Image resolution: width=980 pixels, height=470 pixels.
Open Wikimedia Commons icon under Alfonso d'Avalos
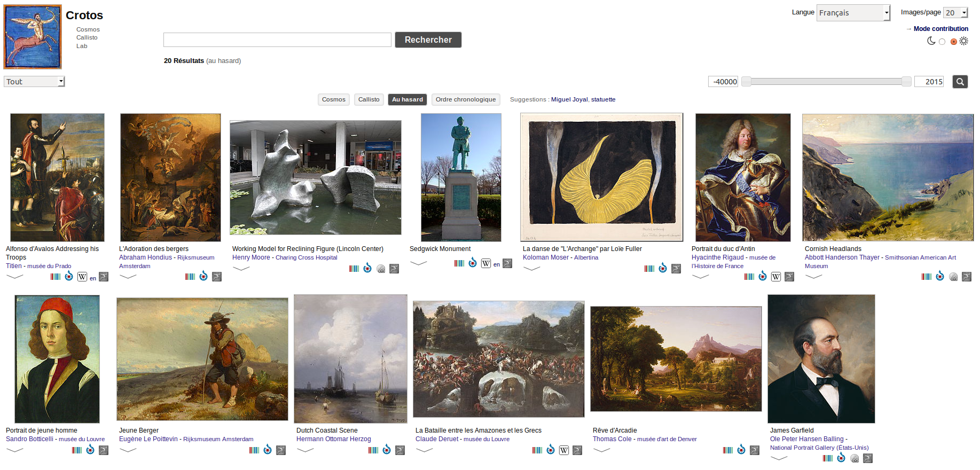pos(69,276)
